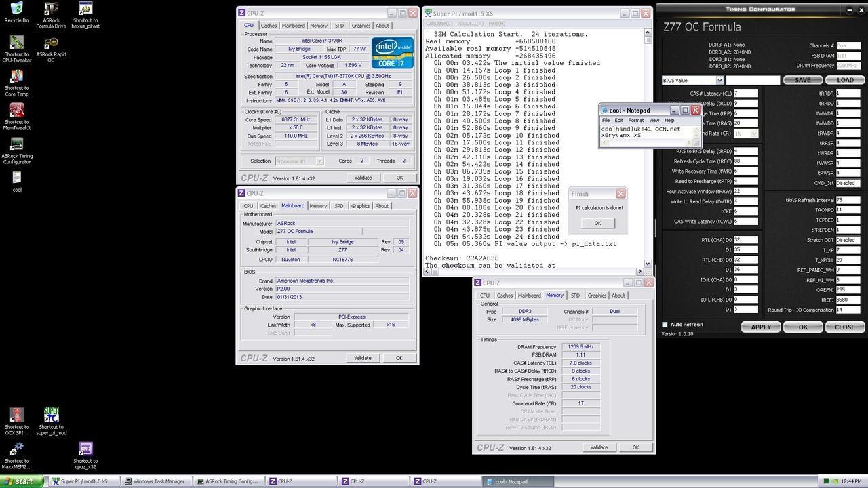Click the Notepad horizontal scrollbar
868x488 pixels.
pos(646,143)
